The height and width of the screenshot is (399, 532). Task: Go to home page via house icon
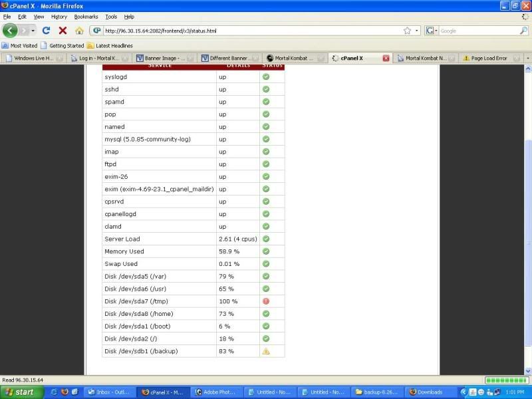pos(79,31)
